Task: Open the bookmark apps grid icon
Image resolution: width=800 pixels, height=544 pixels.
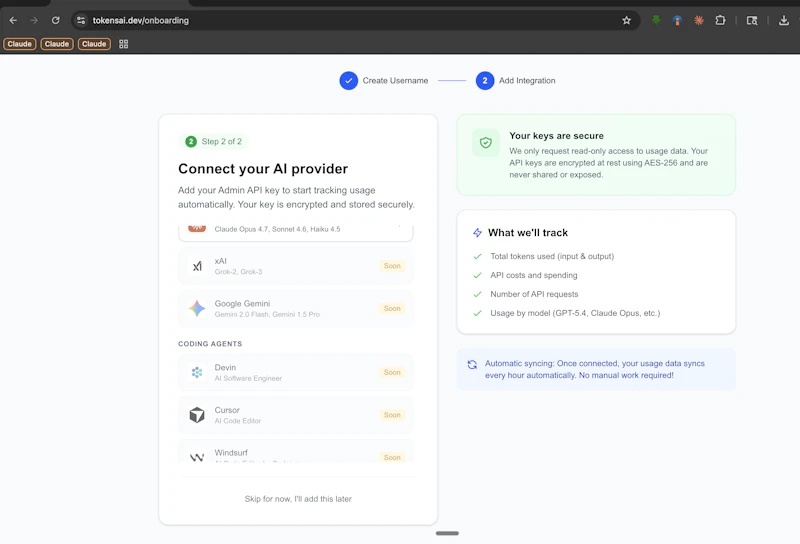Action: coord(123,44)
